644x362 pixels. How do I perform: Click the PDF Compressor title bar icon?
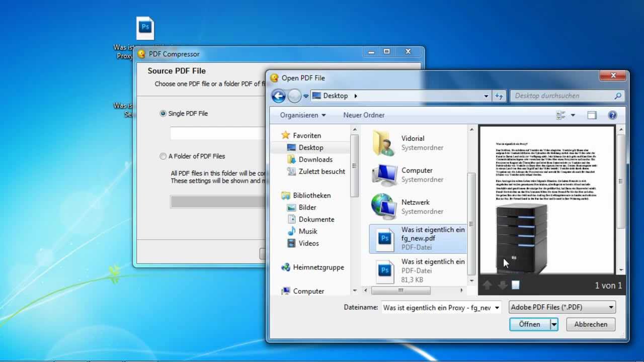[x=141, y=54]
